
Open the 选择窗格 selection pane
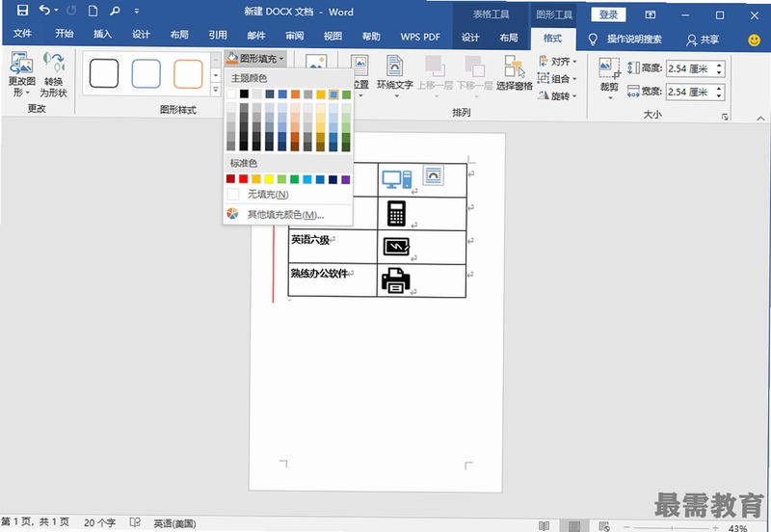coord(515,74)
